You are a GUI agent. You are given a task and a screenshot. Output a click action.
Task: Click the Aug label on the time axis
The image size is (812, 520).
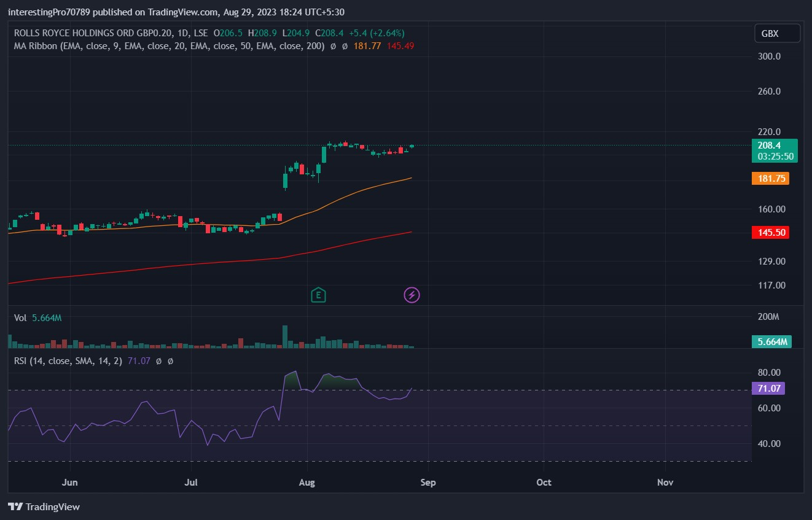click(x=306, y=483)
